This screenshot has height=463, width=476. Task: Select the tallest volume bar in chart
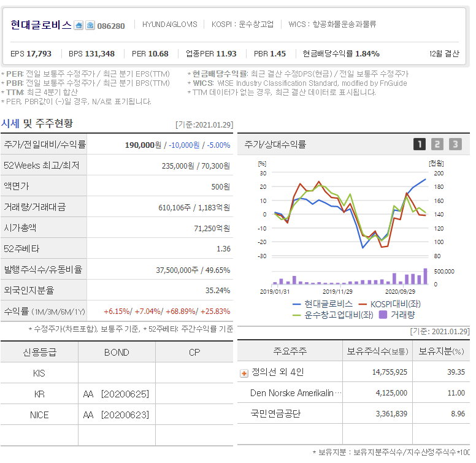click(425, 276)
